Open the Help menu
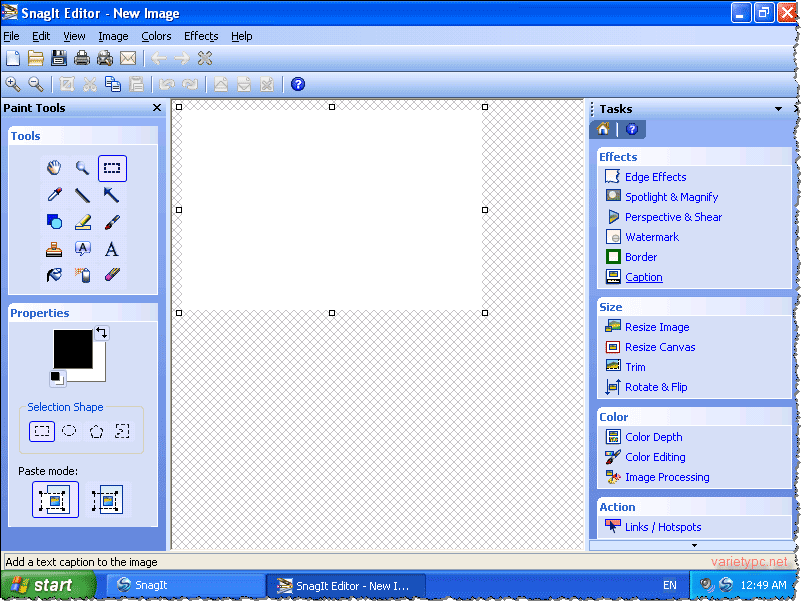This screenshot has width=801, height=601. [242, 36]
